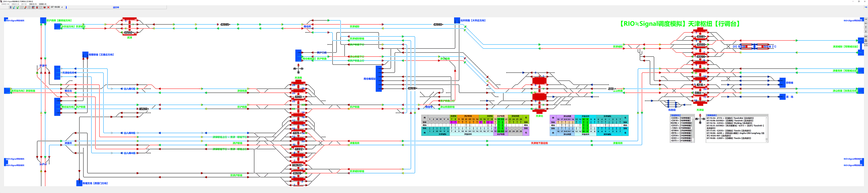Pan the map right with arrow button
Viewport: 868px width, 193px height.
(866, 19)
